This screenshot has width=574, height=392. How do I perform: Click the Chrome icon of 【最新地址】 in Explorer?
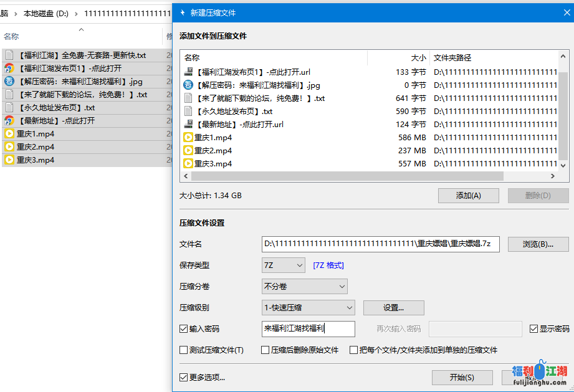pyautogui.click(x=9, y=121)
